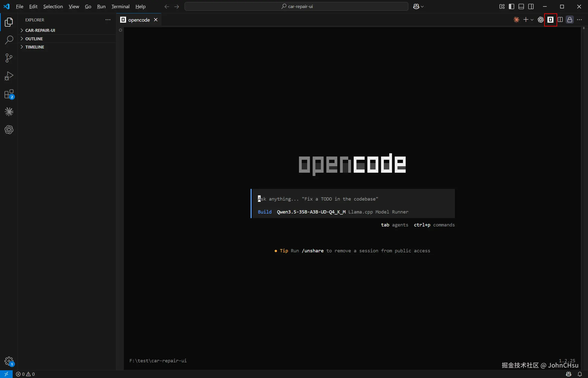Open Source Control view
Viewport: 588px width, 378px height.
tap(9, 58)
